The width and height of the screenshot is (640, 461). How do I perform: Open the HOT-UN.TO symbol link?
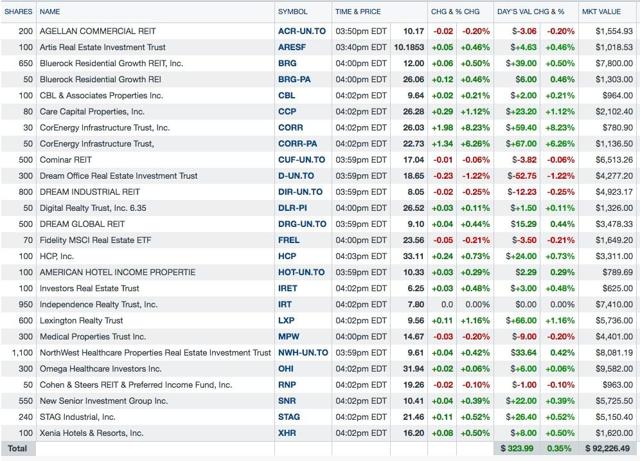coord(301,272)
